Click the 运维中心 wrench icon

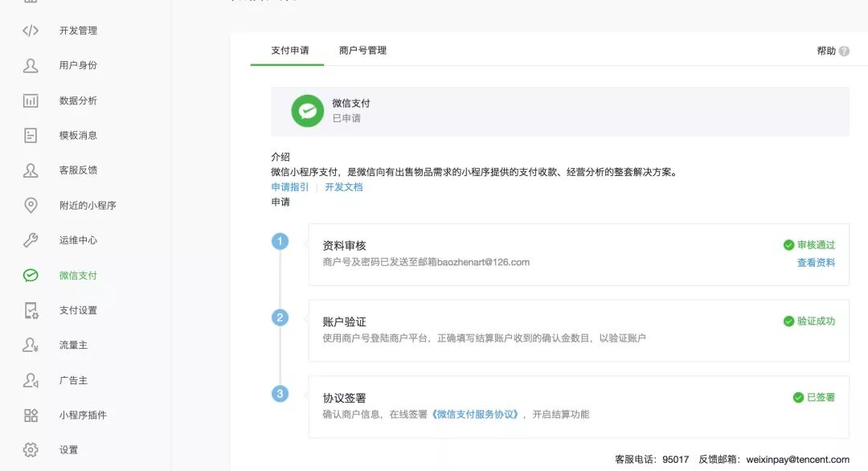click(x=31, y=240)
